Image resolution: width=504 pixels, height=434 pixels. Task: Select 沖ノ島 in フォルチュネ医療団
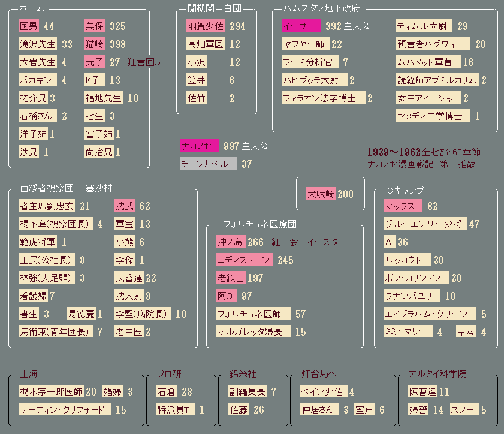(230, 242)
